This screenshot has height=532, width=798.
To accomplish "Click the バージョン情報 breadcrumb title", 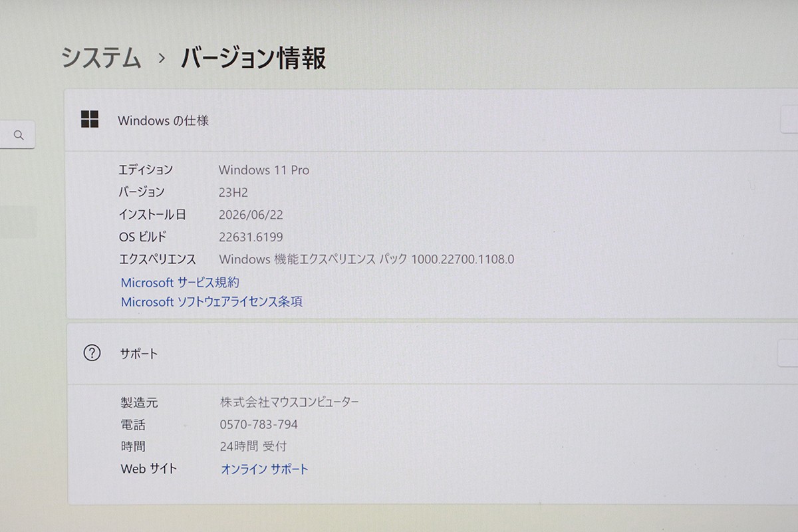I will [x=253, y=58].
